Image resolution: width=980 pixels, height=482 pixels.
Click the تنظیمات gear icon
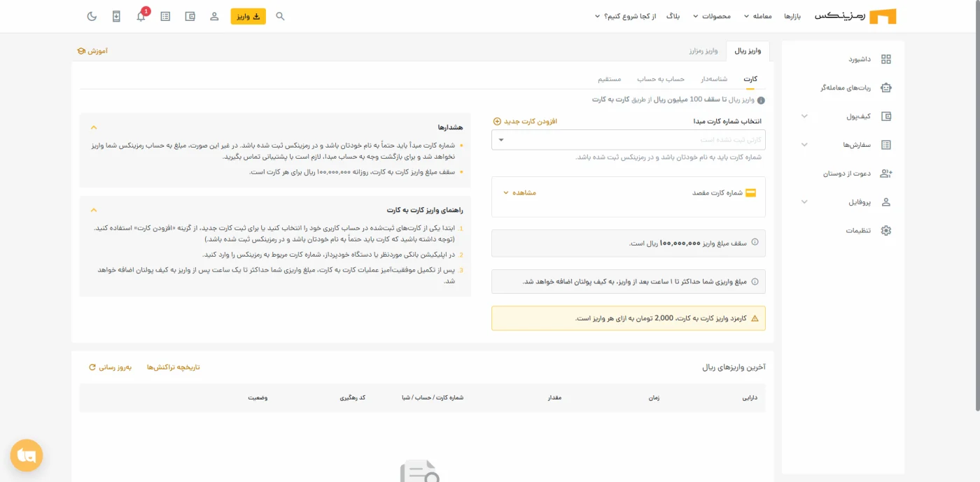[x=886, y=231]
